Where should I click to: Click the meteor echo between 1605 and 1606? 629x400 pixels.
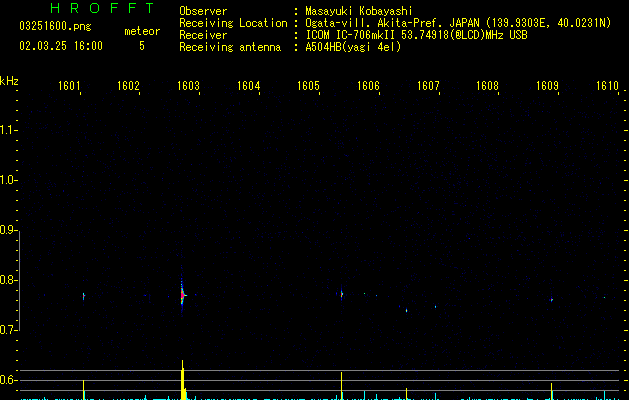[x=341, y=294]
